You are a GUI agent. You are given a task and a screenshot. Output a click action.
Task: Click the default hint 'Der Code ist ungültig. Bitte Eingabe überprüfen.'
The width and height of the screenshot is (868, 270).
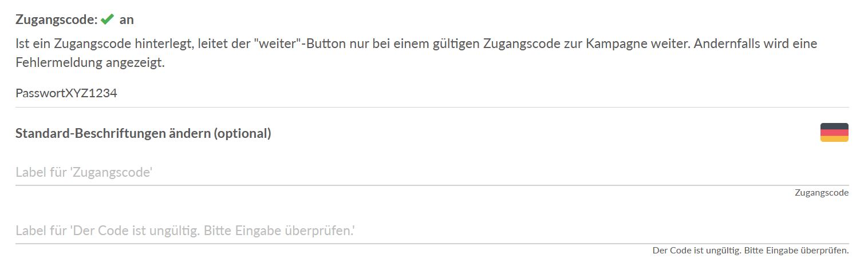(x=751, y=251)
